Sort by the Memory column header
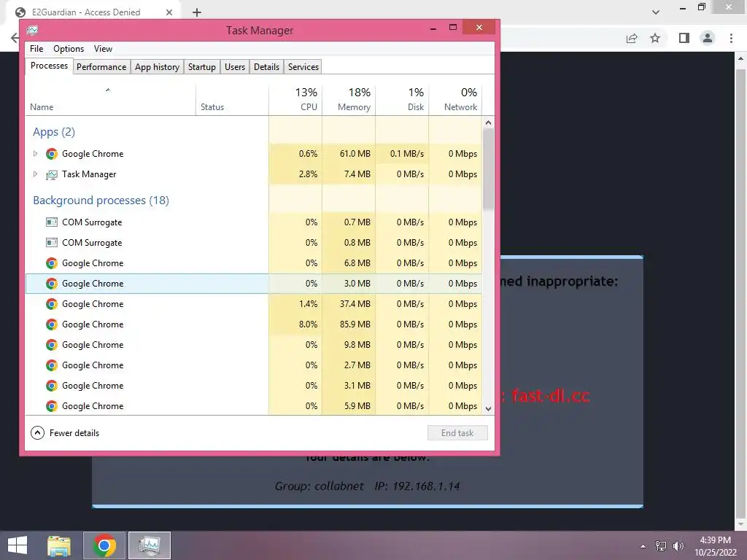This screenshot has width=747, height=560. [349, 100]
